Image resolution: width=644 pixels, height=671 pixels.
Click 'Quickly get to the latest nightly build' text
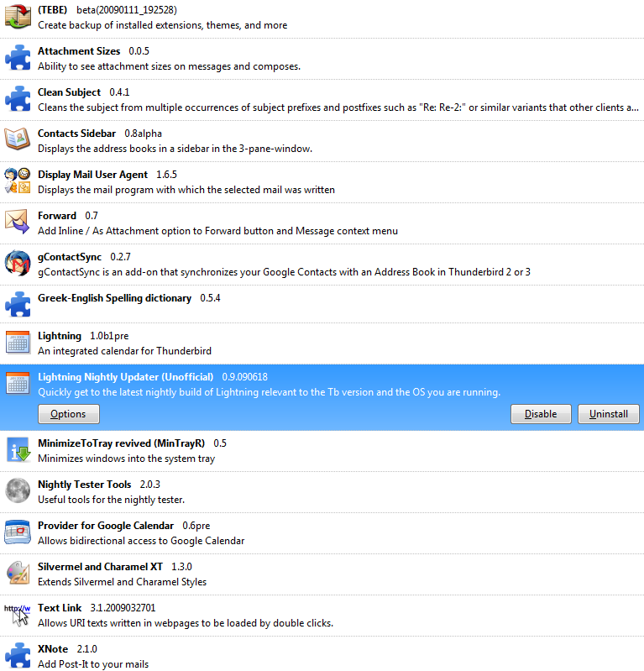click(x=270, y=392)
